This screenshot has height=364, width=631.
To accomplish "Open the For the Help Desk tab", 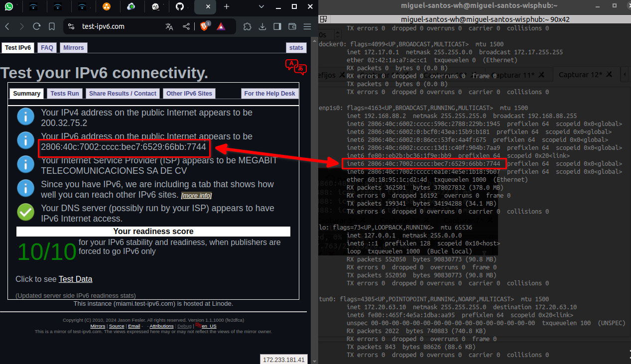I will point(269,94).
